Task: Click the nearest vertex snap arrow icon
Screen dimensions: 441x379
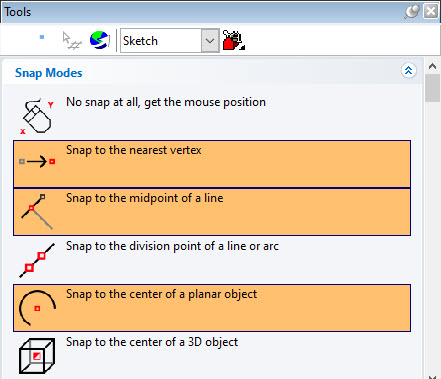Action: [37, 162]
